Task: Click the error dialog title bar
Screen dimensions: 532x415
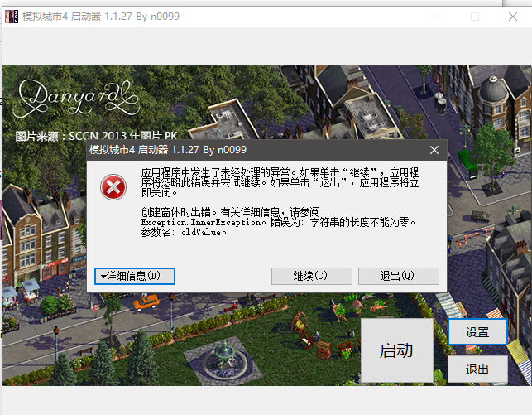Action: (x=248, y=150)
